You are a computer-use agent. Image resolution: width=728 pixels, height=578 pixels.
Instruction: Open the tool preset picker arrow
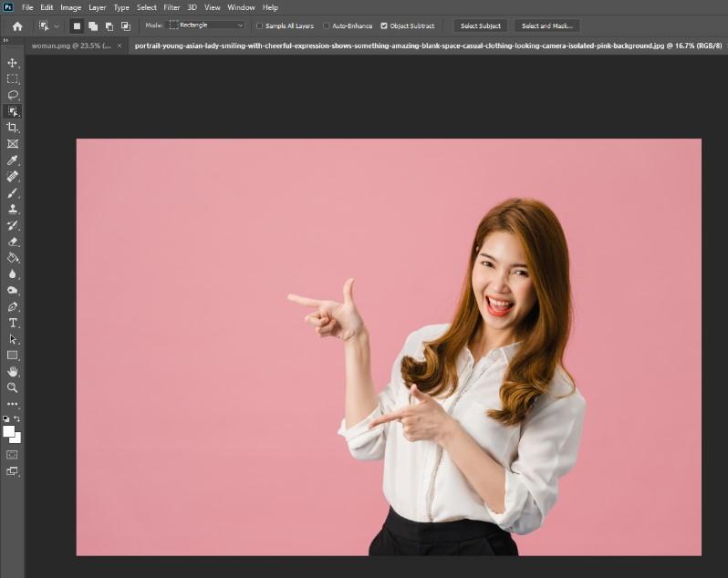click(57, 26)
